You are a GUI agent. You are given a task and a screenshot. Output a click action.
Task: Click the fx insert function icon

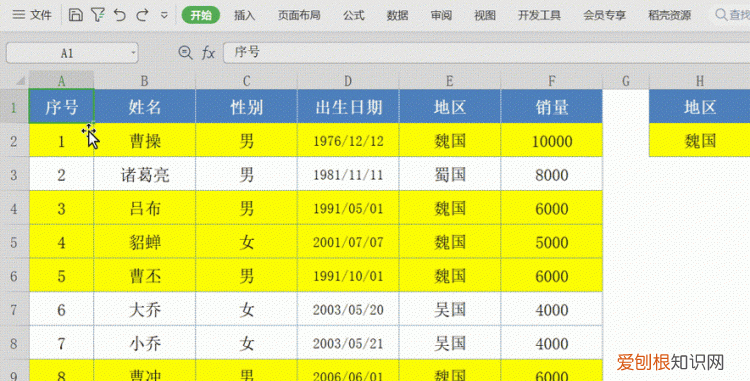point(208,53)
